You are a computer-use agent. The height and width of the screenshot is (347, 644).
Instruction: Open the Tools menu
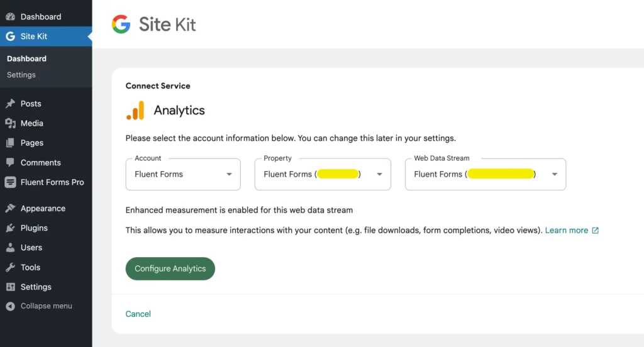click(x=46, y=267)
